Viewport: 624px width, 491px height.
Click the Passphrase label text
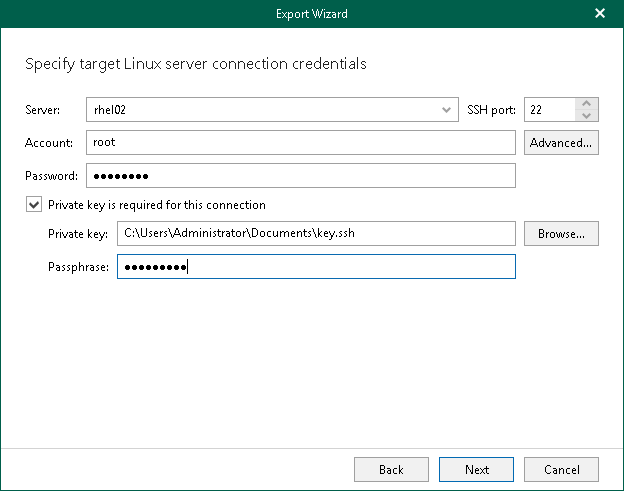click(x=78, y=267)
